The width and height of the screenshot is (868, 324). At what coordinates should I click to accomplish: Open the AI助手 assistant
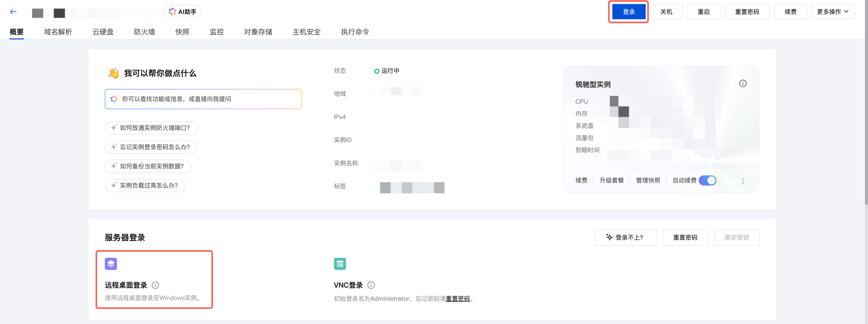[183, 12]
